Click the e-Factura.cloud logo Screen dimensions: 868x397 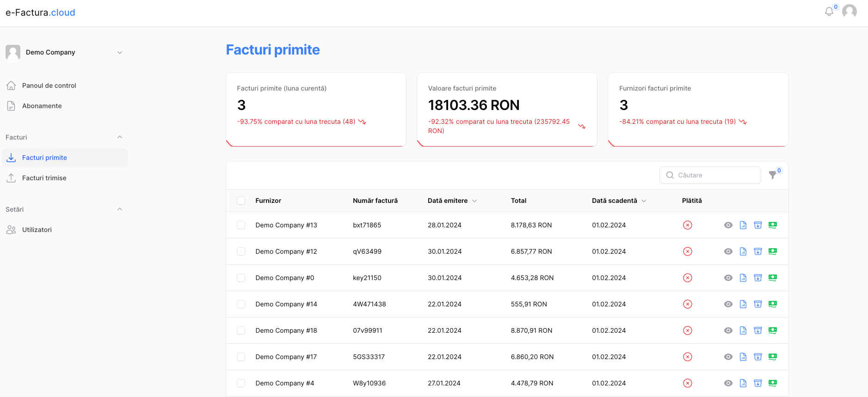(x=40, y=12)
